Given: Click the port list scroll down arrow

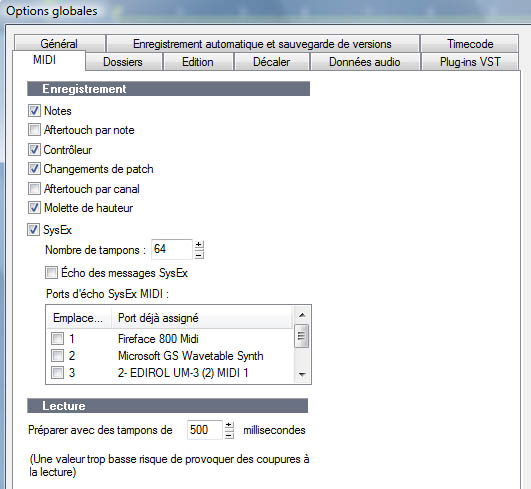Looking at the screenshot, I should (x=302, y=375).
